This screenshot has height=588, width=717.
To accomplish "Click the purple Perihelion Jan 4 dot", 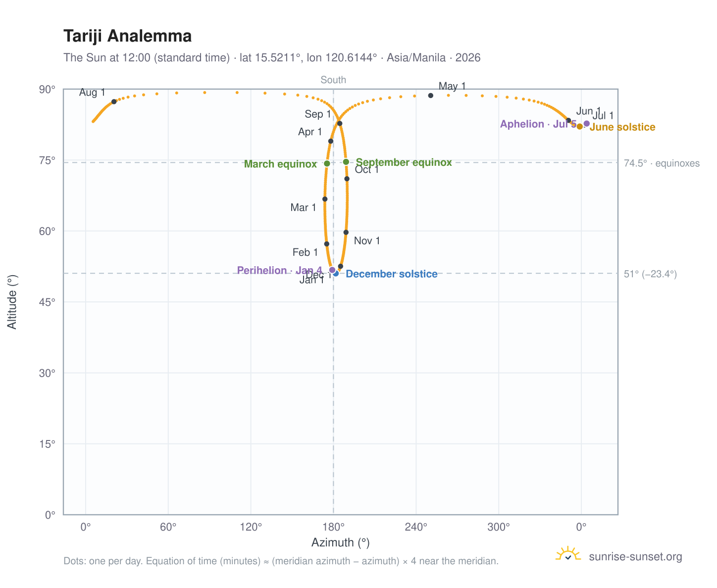I will [332, 270].
